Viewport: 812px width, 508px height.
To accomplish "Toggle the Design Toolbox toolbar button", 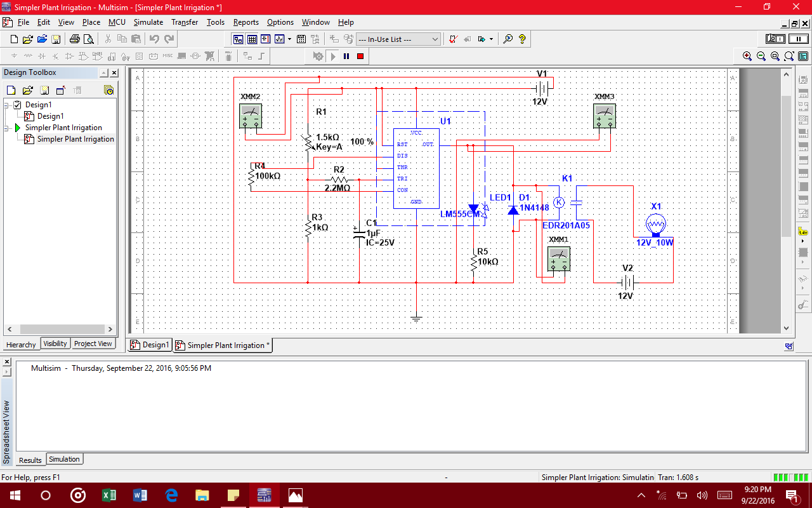I will [x=238, y=39].
